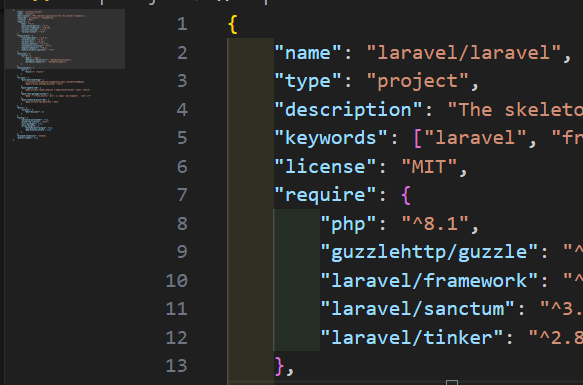583x385 pixels.
Task: Click line number 13 in the gutter
Action: pos(177,366)
